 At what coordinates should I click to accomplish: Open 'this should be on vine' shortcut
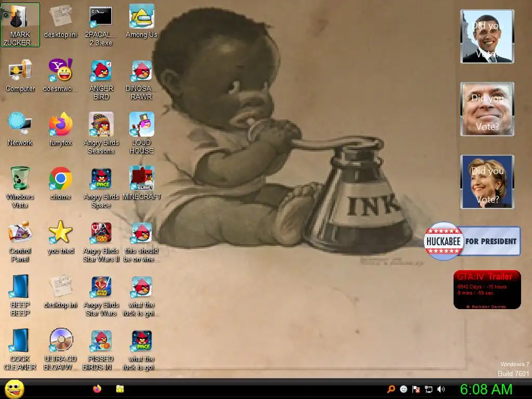click(141, 242)
